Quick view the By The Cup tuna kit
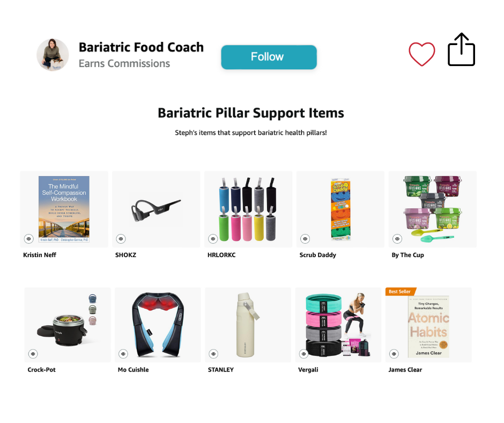504x423 pixels. pos(397,238)
